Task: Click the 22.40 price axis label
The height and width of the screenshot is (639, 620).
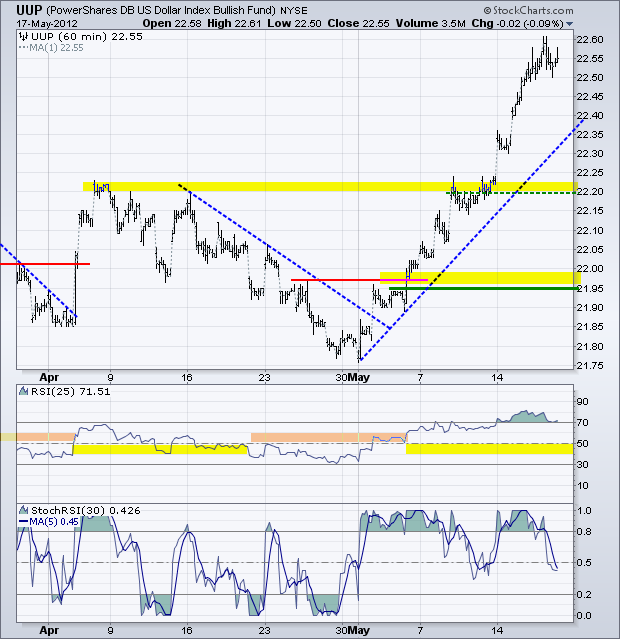Action: [589, 116]
